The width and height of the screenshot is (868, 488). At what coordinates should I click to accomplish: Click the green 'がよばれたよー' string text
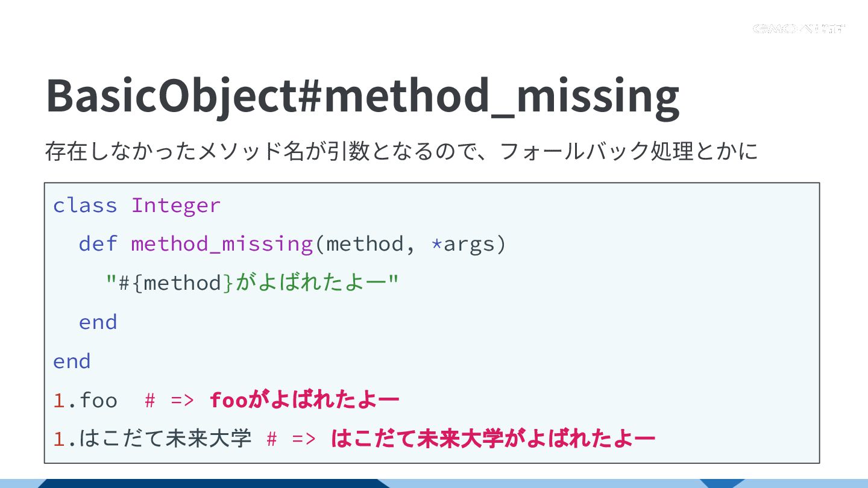coord(311,283)
